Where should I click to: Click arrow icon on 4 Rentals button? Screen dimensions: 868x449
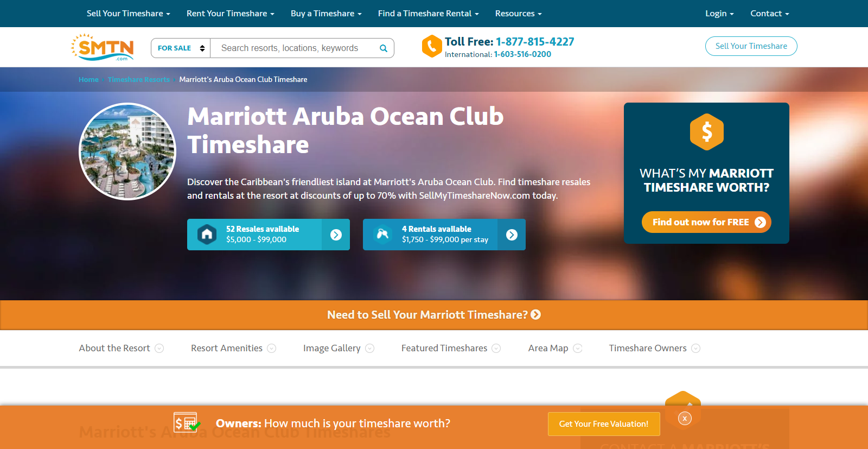(x=512, y=235)
